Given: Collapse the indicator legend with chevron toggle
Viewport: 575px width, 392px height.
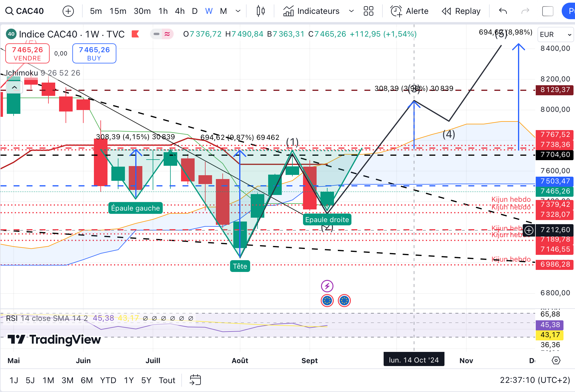Looking at the screenshot, I should 14,88.
